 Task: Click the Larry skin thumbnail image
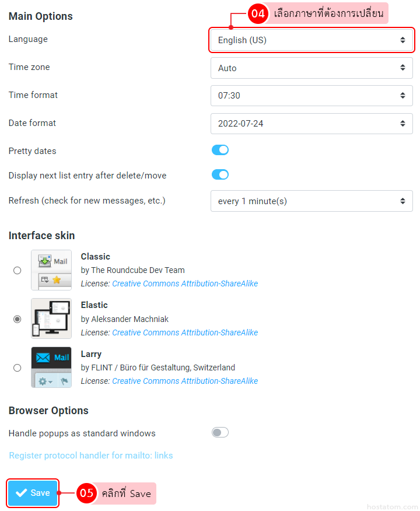(x=51, y=367)
